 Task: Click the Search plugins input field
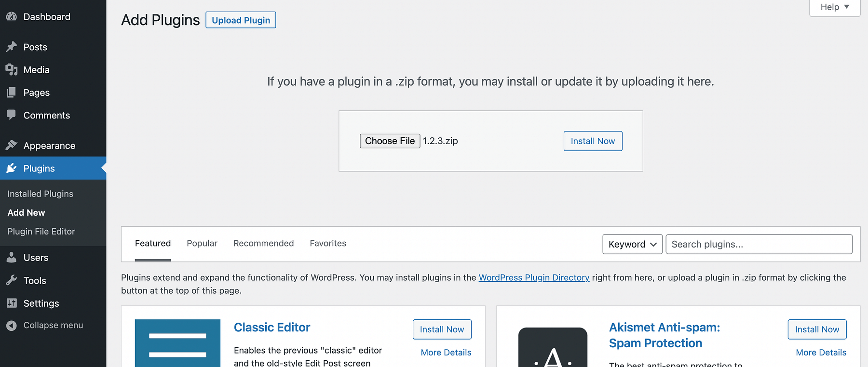759,244
